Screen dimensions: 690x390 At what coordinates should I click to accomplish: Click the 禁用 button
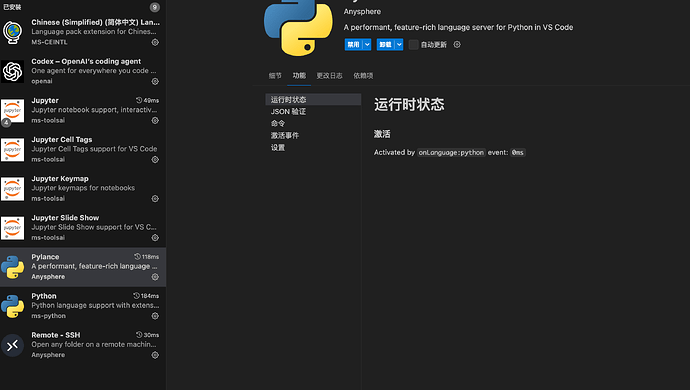pyautogui.click(x=353, y=44)
